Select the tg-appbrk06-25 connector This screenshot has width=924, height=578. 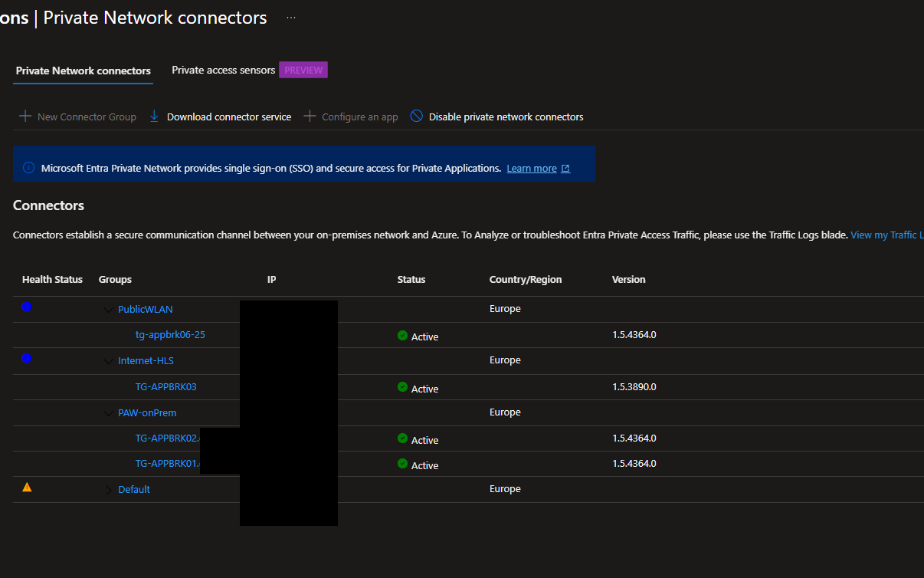170,334
